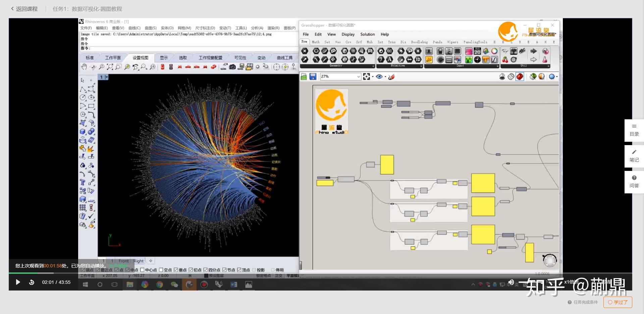The width and height of the screenshot is (644, 314).
Task: Click the Explode tool in Rhino sidebar
Action: (x=91, y=148)
